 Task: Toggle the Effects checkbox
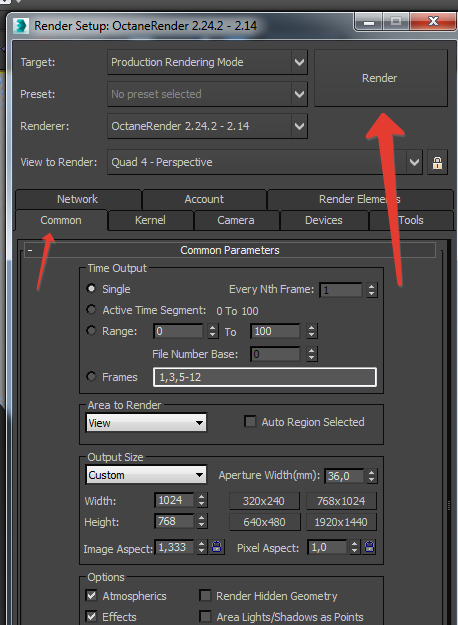(92, 617)
